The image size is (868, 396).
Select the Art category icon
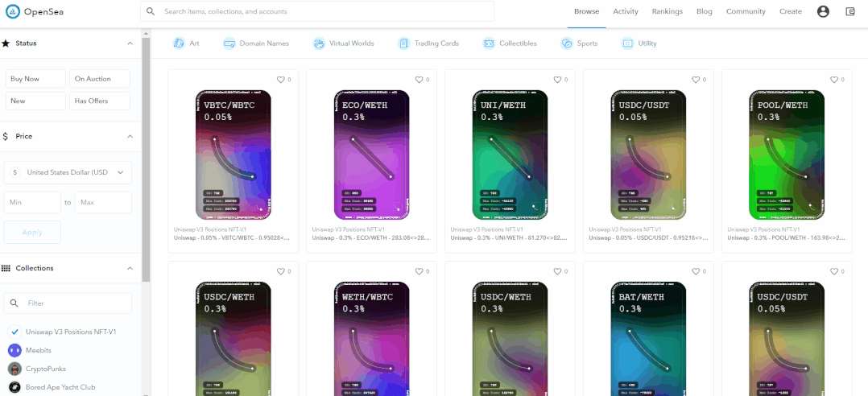pos(179,43)
